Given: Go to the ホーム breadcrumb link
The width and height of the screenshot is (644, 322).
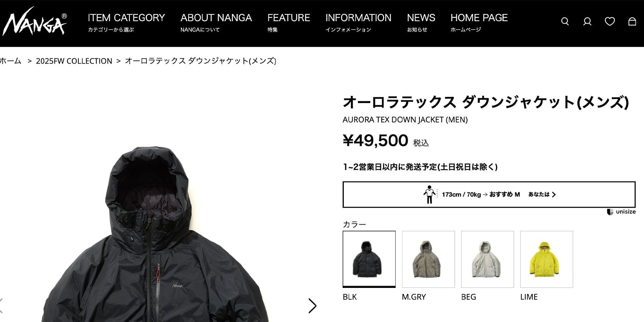Looking at the screenshot, I should coord(11,61).
